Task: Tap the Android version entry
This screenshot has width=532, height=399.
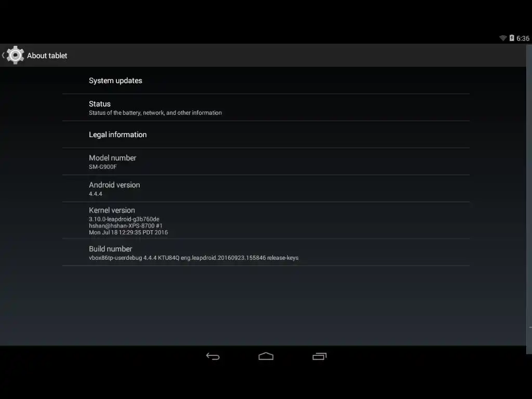Action: pos(266,189)
